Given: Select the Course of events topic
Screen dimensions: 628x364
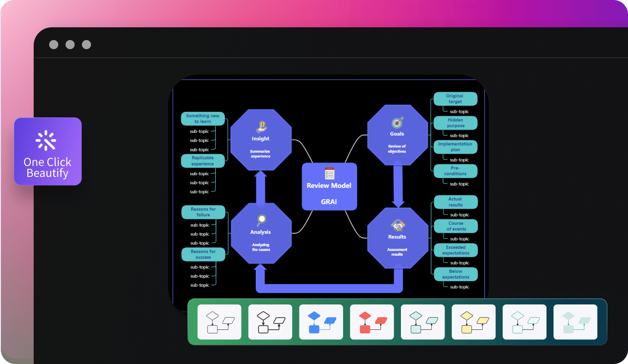Looking at the screenshot, I should [x=456, y=226].
